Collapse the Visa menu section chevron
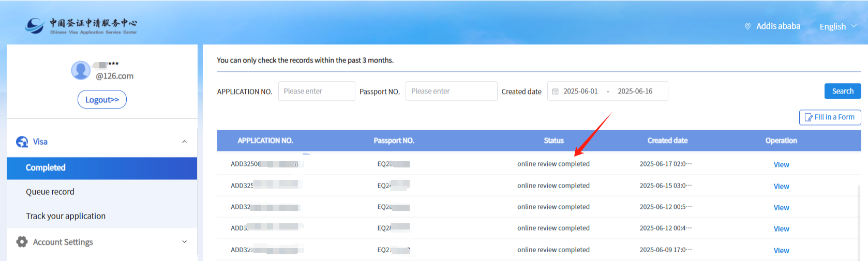 tap(185, 142)
